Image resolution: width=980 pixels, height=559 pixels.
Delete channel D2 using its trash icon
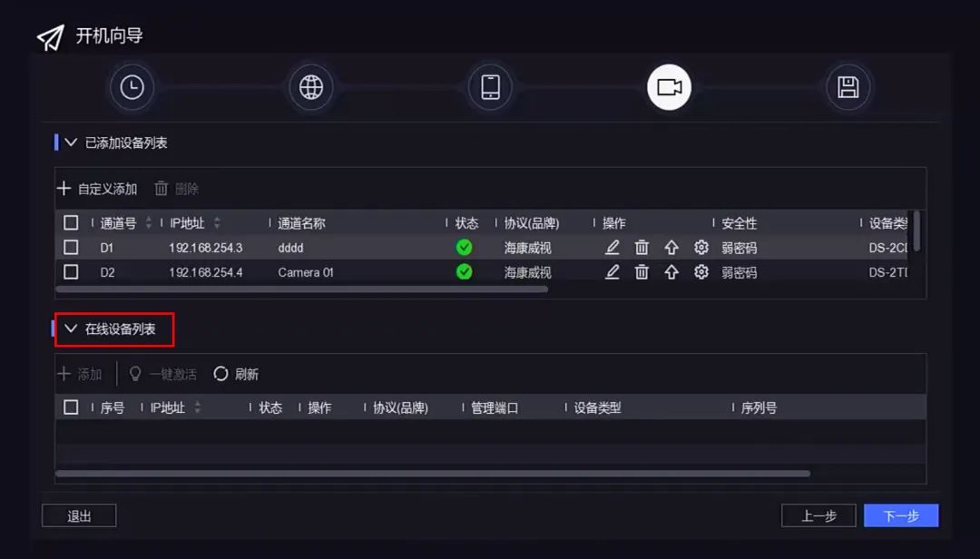[642, 271]
